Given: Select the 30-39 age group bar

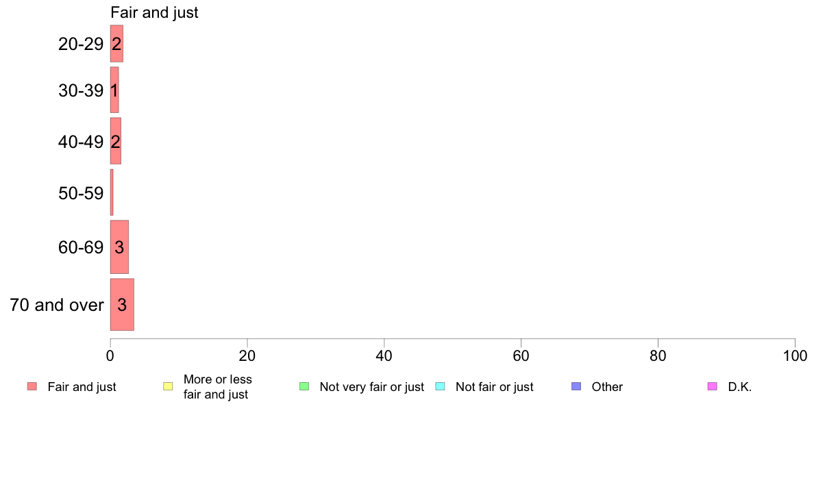Looking at the screenshot, I should 114,90.
